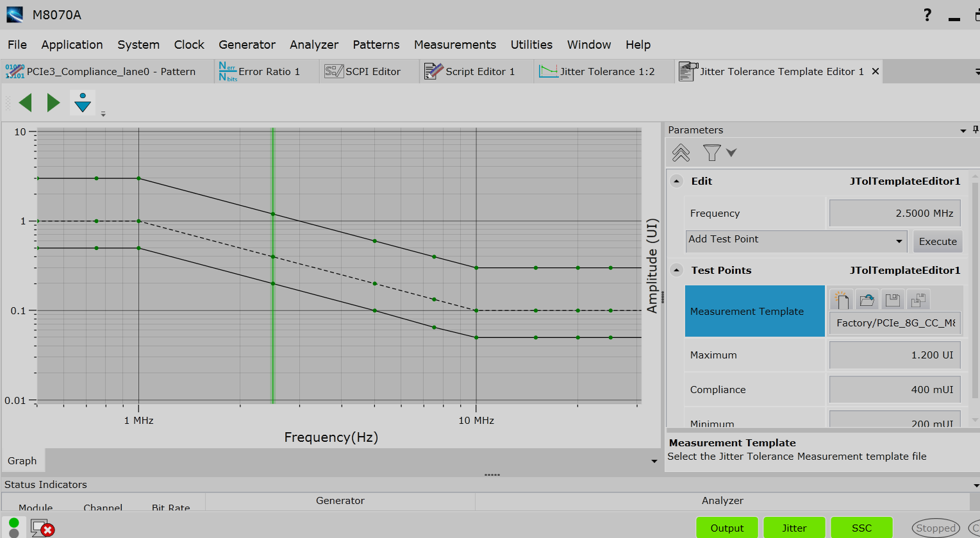Collapse the Edit section in Parameters
The image size is (980, 538).
(676, 181)
